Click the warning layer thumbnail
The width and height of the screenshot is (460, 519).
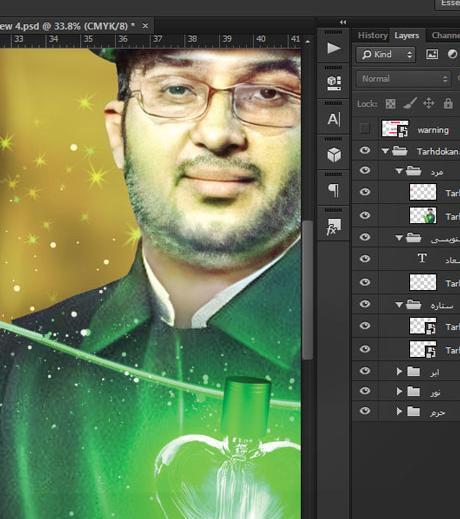pos(395,128)
